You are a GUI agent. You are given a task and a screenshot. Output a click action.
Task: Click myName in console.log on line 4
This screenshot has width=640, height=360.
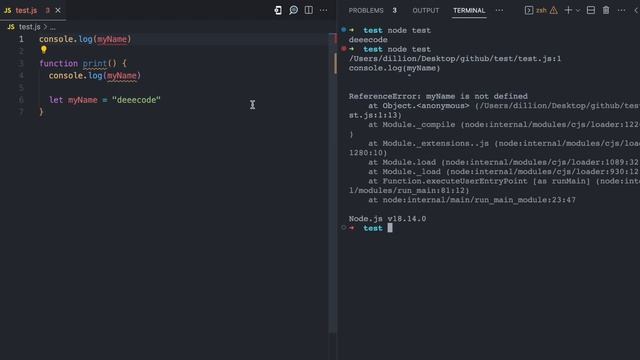pyautogui.click(x=122, y=76)
